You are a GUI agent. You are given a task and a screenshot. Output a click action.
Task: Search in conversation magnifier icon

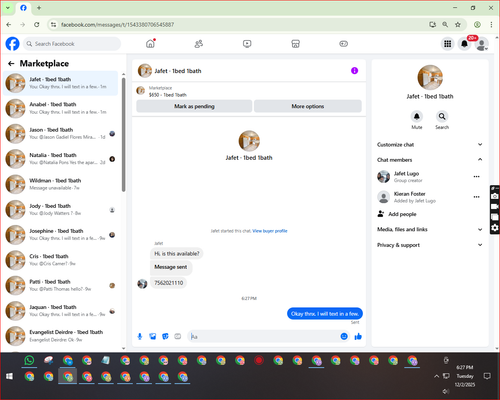[442, 116]
